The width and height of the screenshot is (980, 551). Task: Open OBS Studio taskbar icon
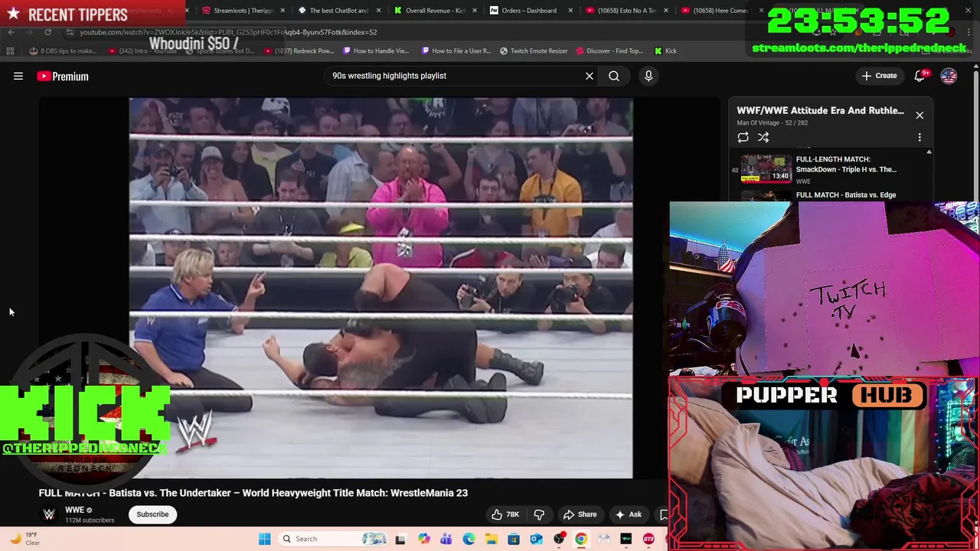(559, 539)
